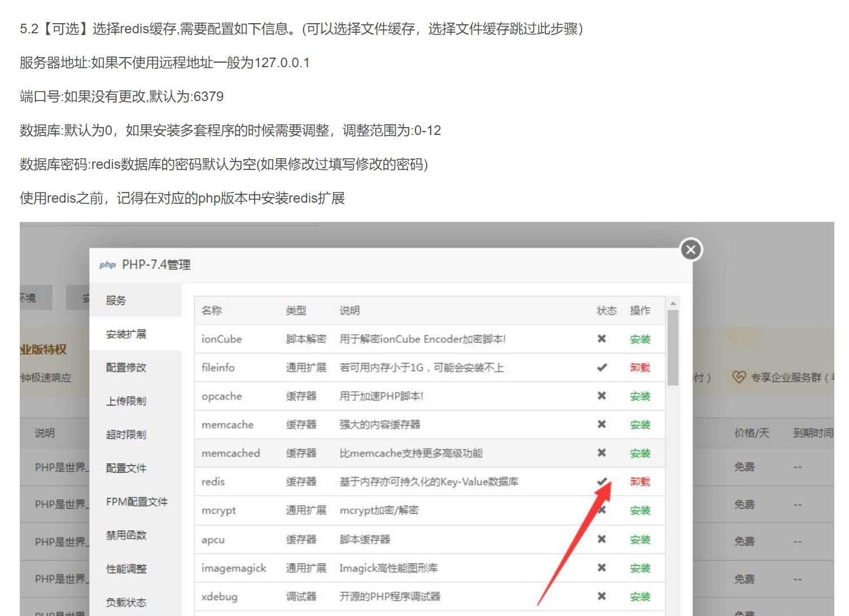The width and height of the screenshot is (849, 616).
Task: Select the opcache extension name
Action: (221, 396)
